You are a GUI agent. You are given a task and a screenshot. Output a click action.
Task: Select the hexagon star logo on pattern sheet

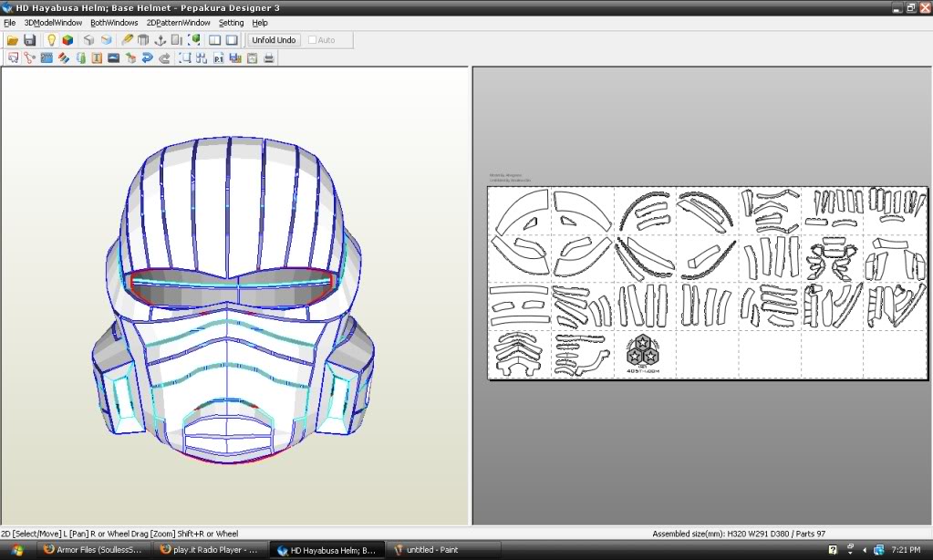click(x=643, y=352)
